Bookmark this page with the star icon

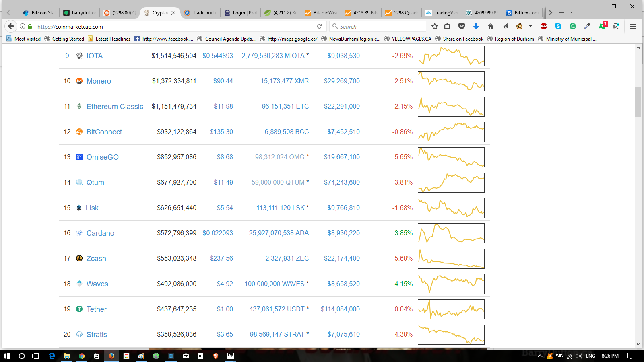click(x=434, y=27)
